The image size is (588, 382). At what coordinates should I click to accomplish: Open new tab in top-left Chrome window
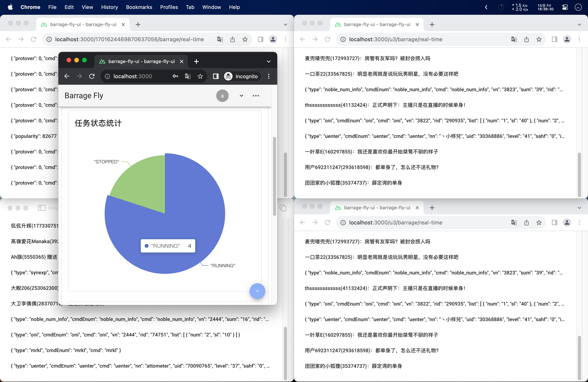(138, 25)
